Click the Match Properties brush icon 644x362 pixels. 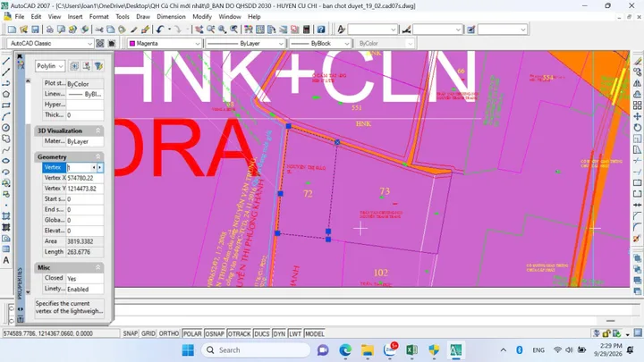133,29
